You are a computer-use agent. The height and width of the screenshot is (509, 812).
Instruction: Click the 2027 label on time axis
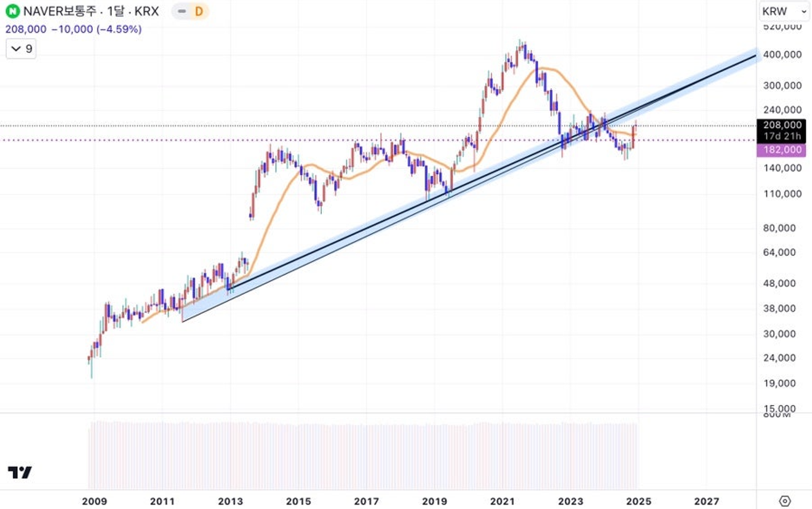(x=706, y=502)
